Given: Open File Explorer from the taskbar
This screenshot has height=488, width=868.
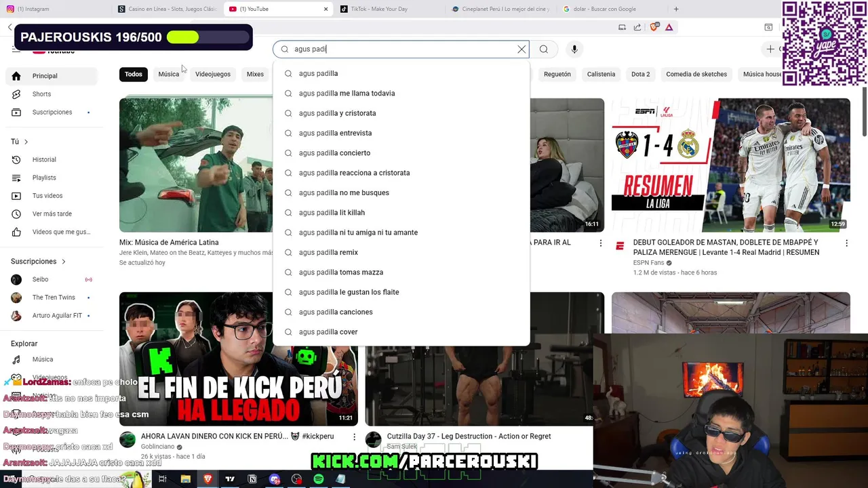Looking at the screenshot, I should coord(185,479).
